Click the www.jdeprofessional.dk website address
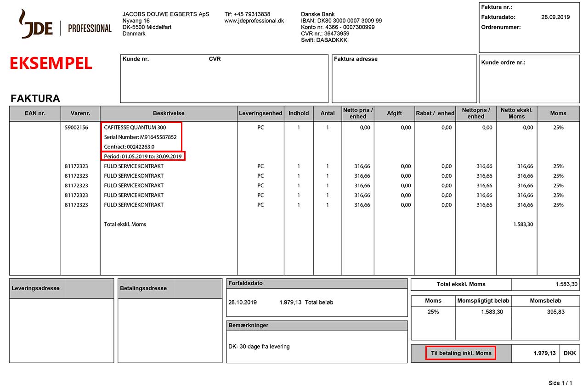This screenshot has width=588, height=388. click(254, 21)
